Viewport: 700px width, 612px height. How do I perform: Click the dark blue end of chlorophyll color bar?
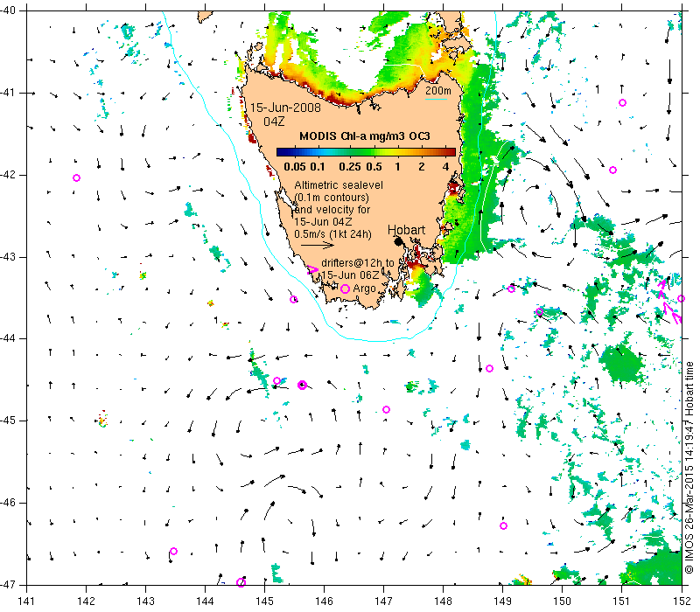coord(281,152)
